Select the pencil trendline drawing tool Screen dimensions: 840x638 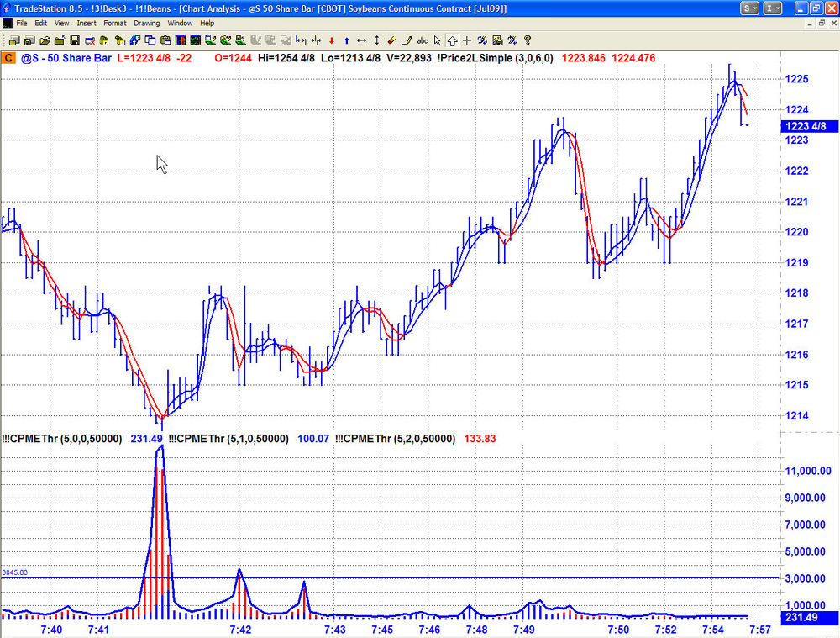tap(407, 40)
